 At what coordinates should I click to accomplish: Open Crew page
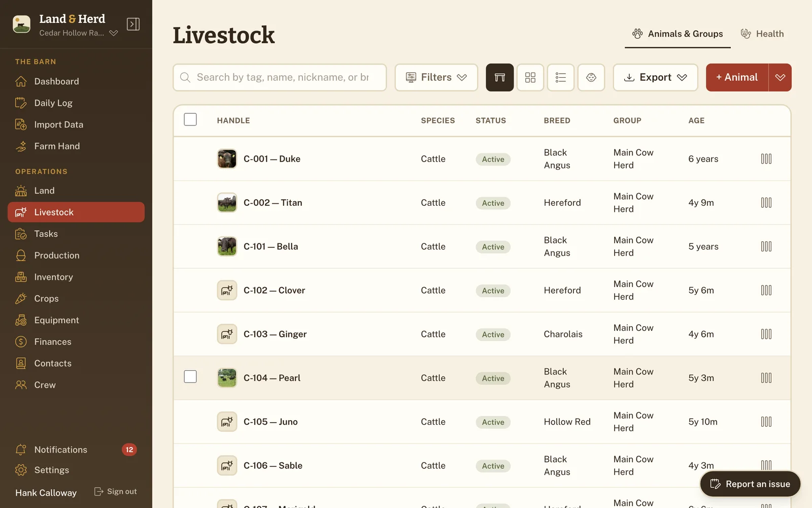coord(76,385)
